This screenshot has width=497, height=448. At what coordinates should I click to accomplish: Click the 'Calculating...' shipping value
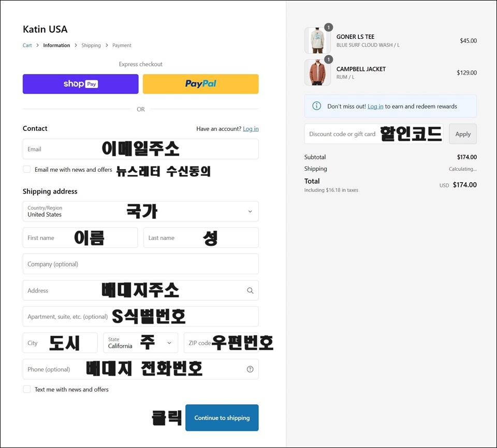pos(463,169)
